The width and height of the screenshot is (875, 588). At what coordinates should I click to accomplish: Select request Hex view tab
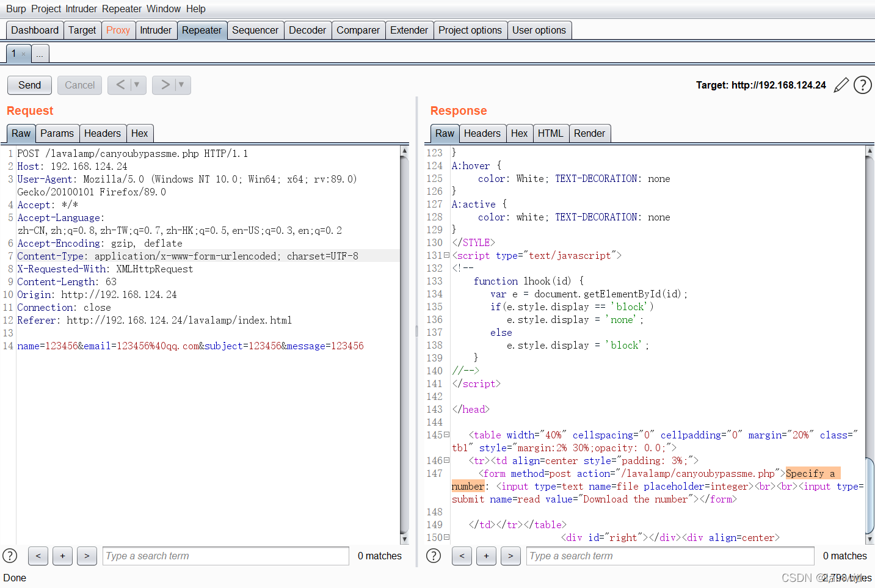[x=140, y=133]
